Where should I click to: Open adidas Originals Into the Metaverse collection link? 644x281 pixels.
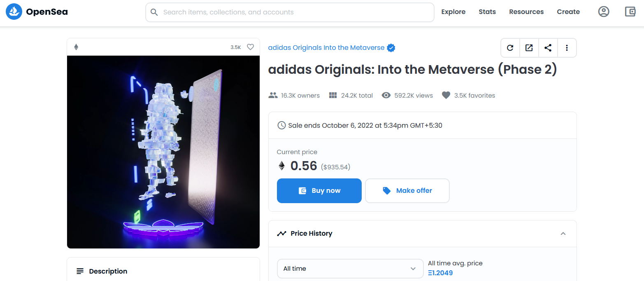click(x=326, y=48)
